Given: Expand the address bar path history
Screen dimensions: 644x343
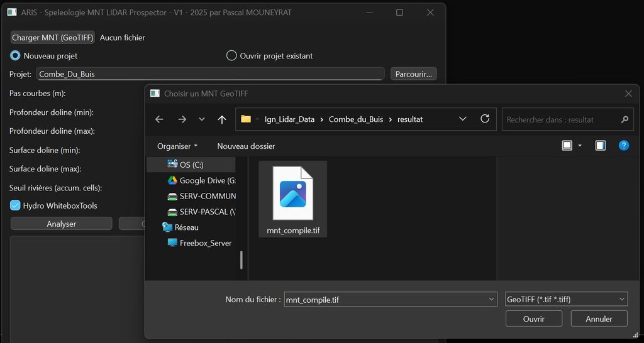Looking at the screenshot, I should [x=463, y=119].
